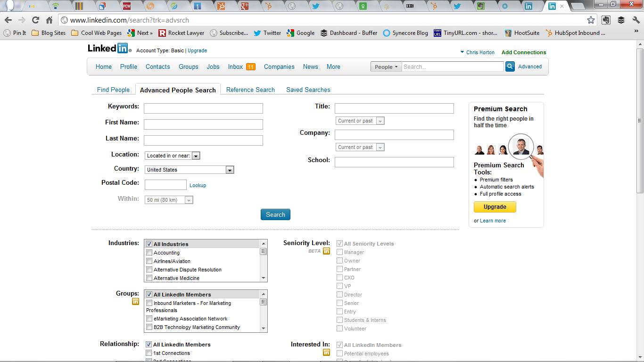Open the Reference Search tab
644x362 pixels.
coord(250,90)
